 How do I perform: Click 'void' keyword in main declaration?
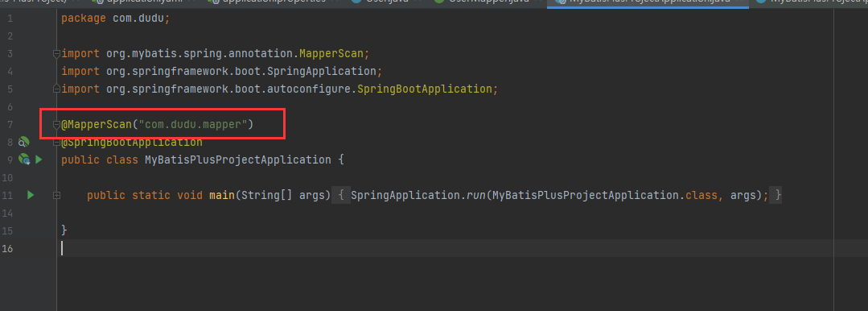[190, 195]
